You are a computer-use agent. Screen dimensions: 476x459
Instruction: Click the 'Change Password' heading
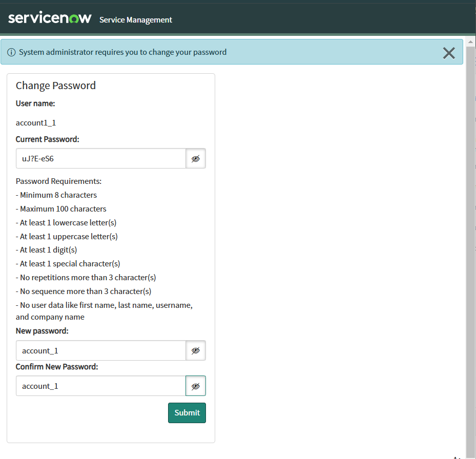55,86
